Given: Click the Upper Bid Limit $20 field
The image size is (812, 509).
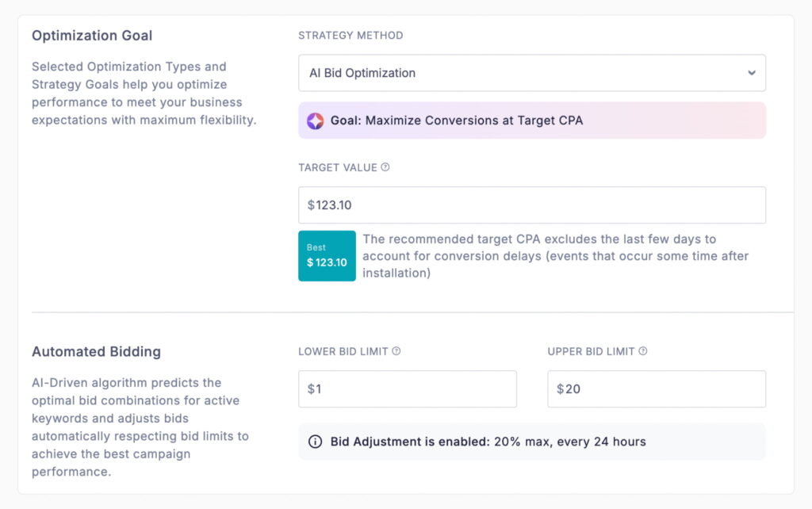Looking at the screenshot, I should (x=656, y=388).
